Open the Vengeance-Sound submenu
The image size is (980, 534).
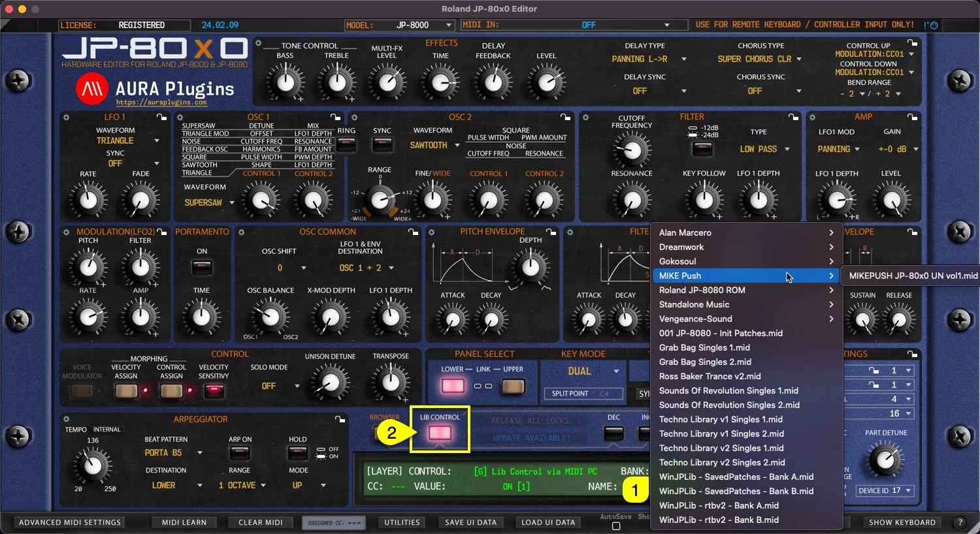747,319
